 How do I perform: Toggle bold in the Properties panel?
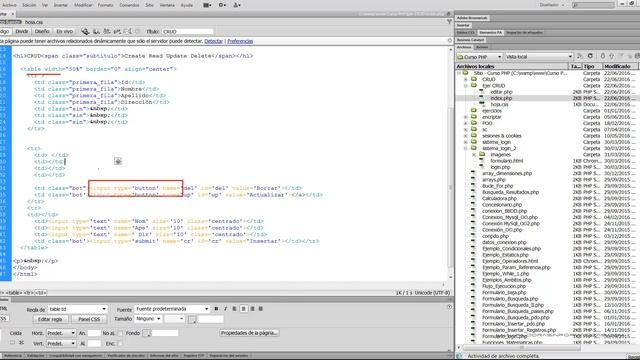[x=216, y=309]
